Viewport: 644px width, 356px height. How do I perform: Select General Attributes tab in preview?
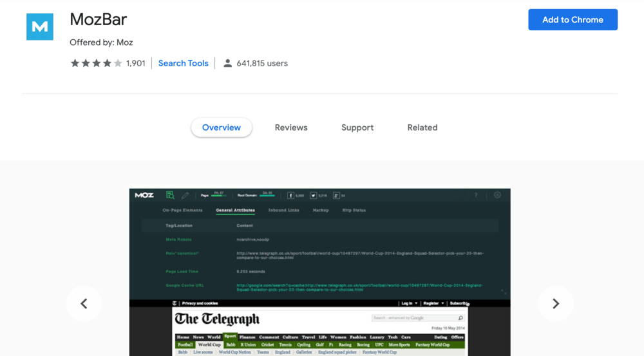pyautogui.click(x=235, y=211)
